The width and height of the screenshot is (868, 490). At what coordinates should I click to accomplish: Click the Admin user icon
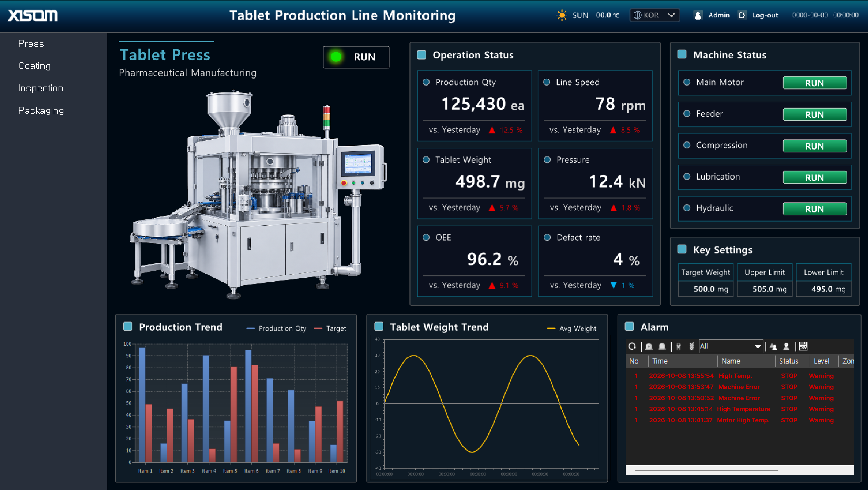pyautogui.click(x=698, y=15)
